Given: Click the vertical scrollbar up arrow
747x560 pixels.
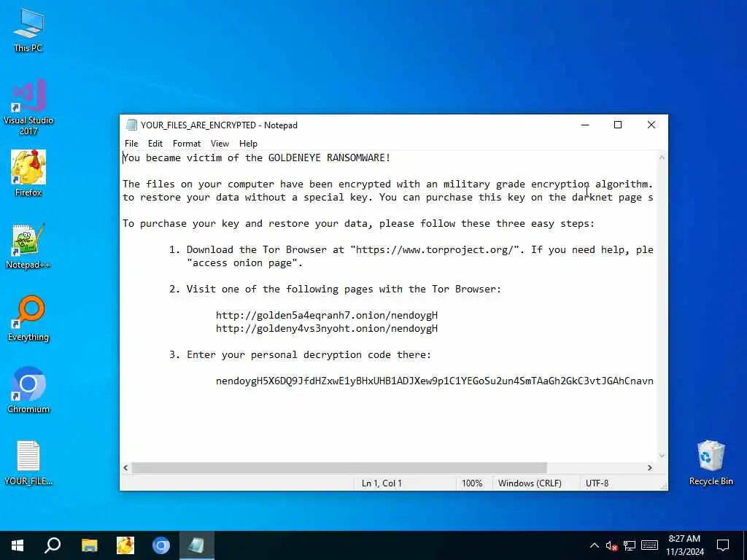Looking at the screenshot, I should 662,157.
